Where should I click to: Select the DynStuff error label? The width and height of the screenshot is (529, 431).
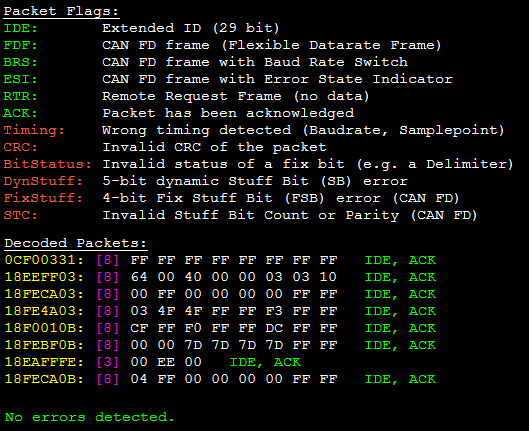coord(43,181)
